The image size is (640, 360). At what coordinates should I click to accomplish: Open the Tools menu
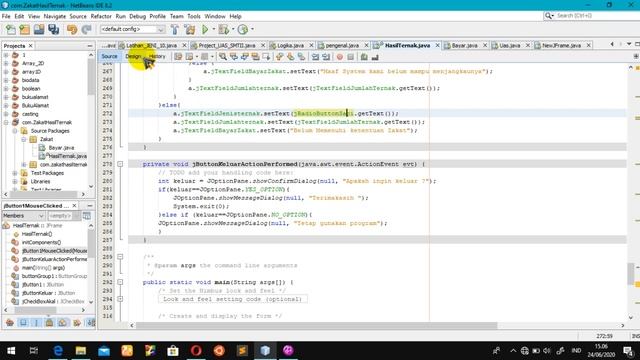tap(194, 16)
